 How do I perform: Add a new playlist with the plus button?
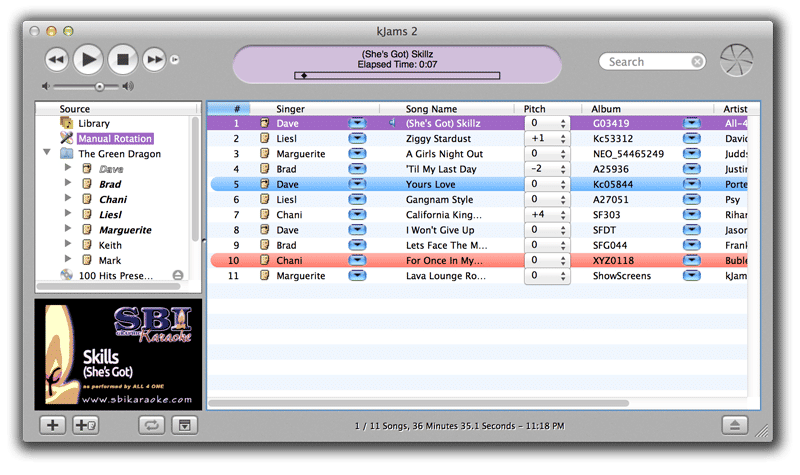coord(53,425)
